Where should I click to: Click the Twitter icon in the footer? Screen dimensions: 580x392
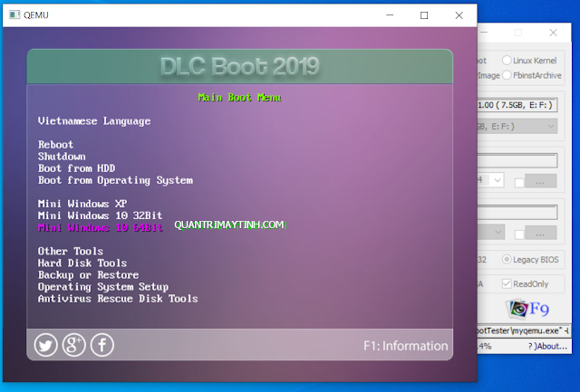(x=46, y=344)
